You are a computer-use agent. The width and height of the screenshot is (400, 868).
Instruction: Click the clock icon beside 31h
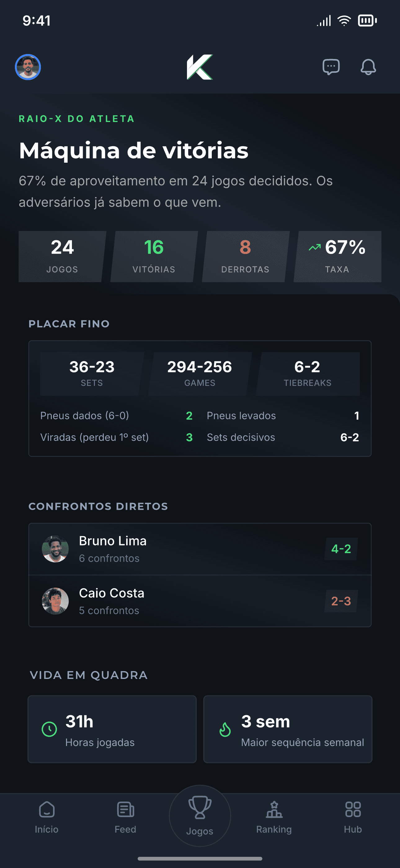point(49,729)
